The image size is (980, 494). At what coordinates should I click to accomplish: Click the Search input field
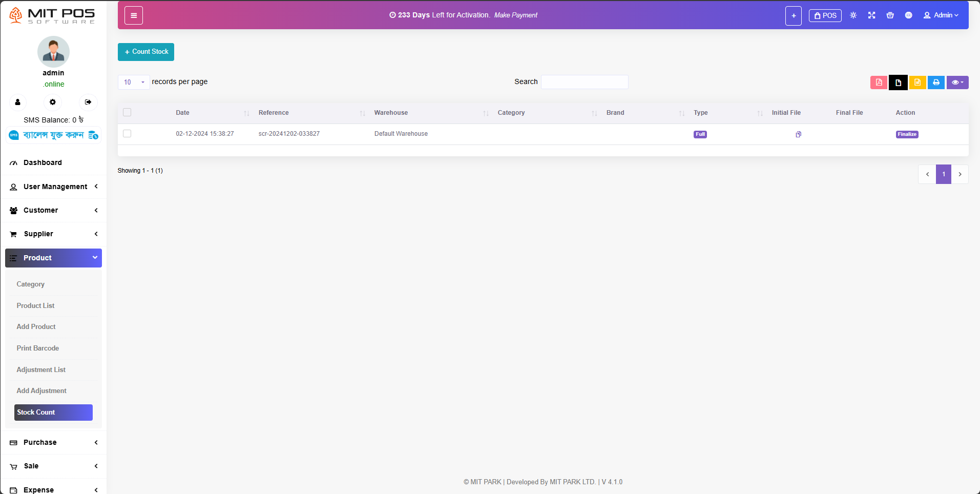[585, 82]
